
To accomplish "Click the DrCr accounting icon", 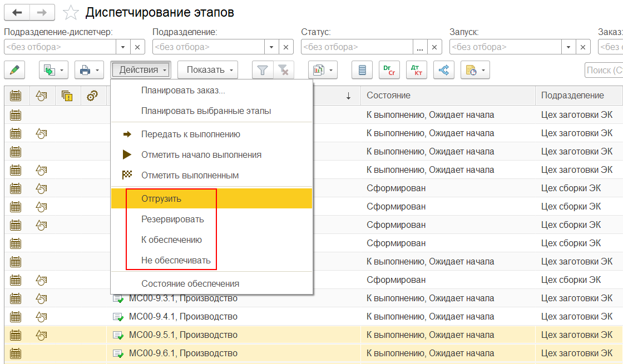I will pos(389,70).
